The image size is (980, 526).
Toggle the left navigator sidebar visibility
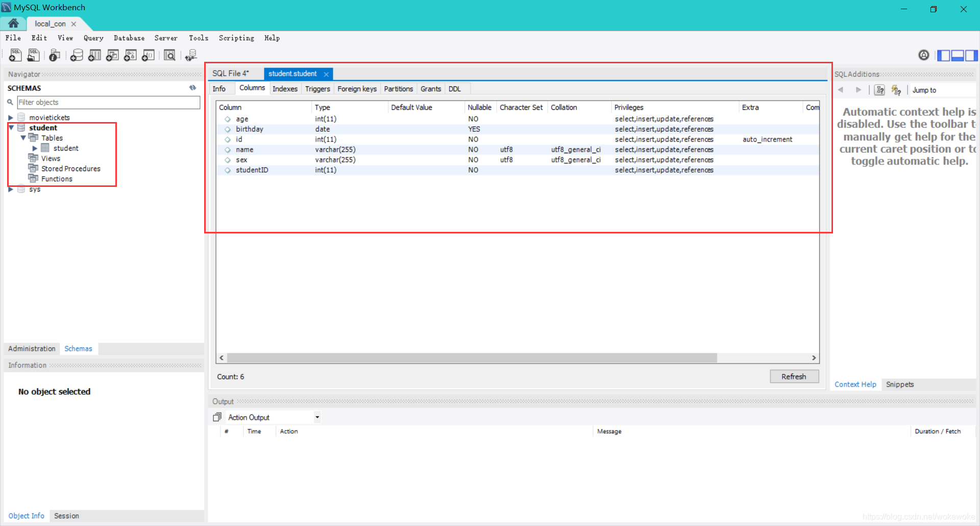pyautogui.click(x=944, y=55)
